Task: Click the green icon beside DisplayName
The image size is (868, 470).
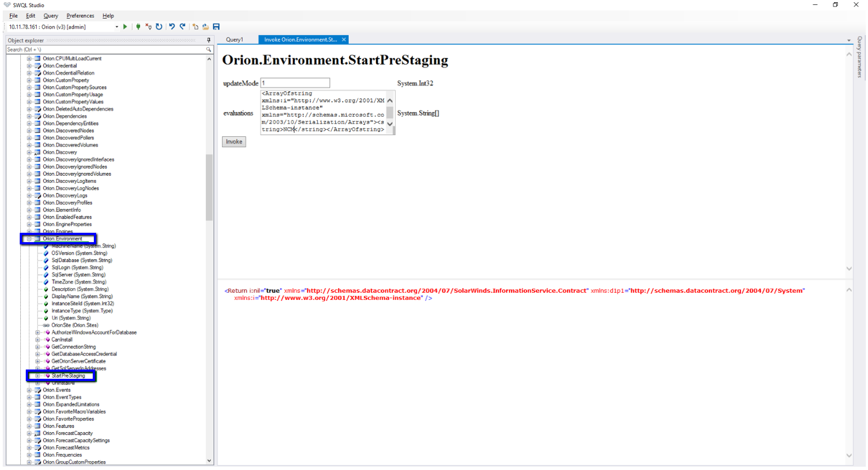Action: (46, 296)
